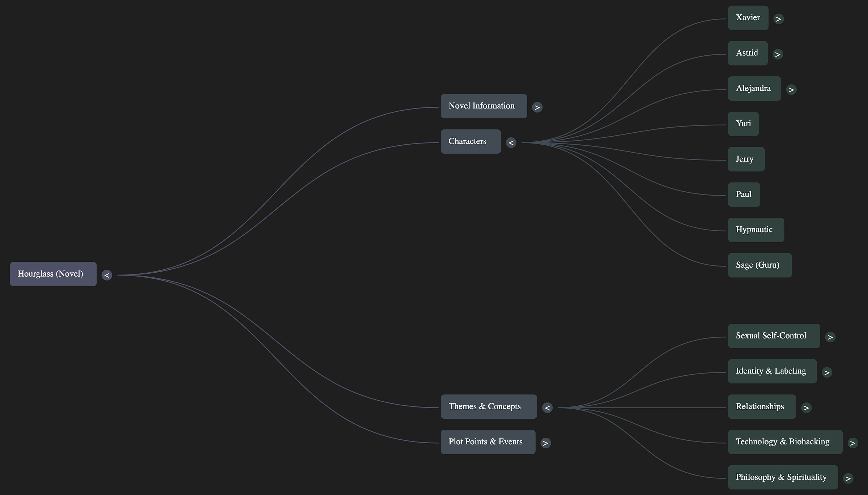Select the Jerry character node
The height and width of the screenshot is (495, 868).
[x=746, y=159]
